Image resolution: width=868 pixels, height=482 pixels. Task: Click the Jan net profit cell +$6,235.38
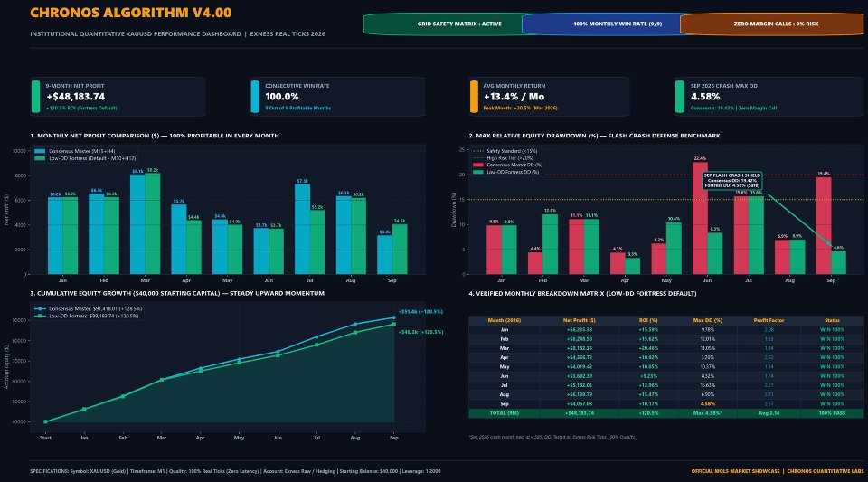[579, 330]
